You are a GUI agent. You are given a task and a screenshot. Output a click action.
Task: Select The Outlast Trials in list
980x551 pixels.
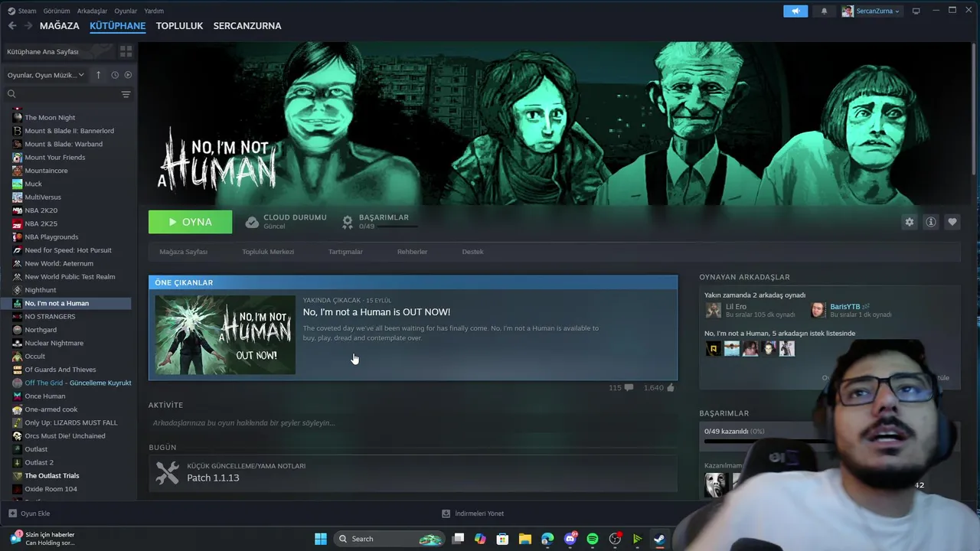(51, 476)
